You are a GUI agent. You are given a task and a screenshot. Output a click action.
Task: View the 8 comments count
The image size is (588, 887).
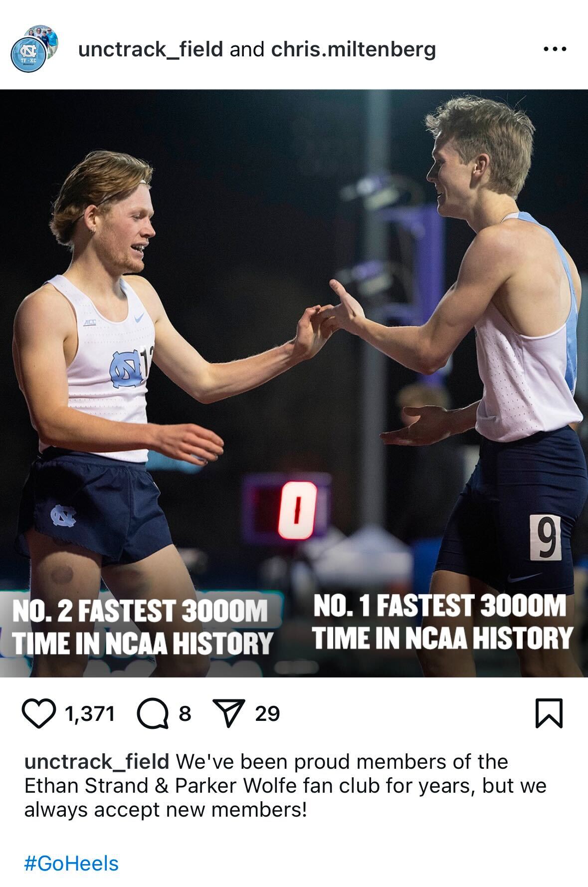(185, 714)
